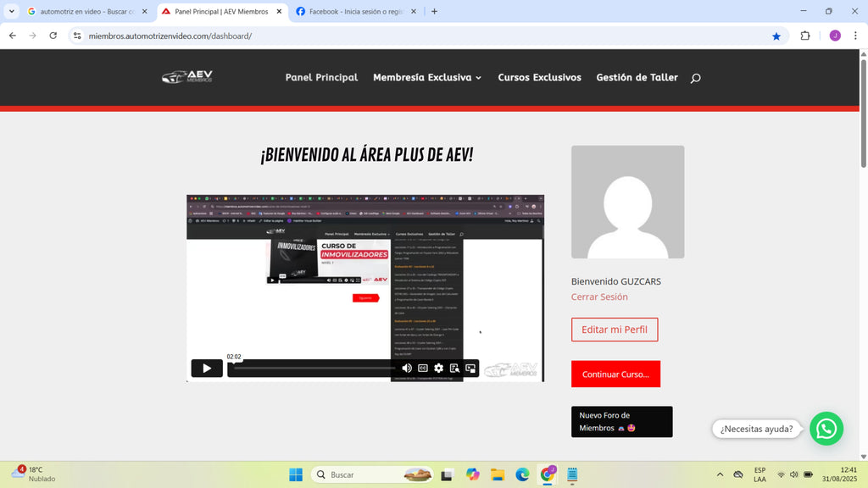This screenshot has height=488, width=868.
Task: Launch Copilot from the taskbar
Action: point(473,474)
